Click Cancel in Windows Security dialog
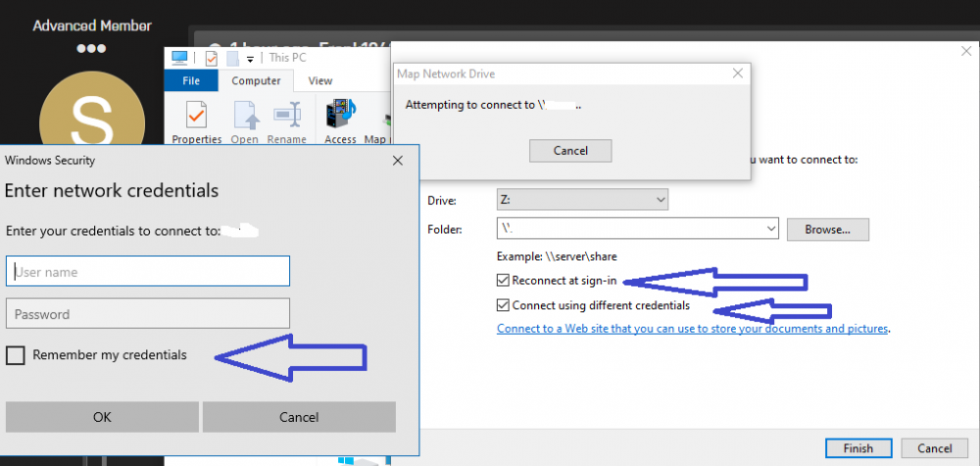The width and height of the screenshot is (980, 466). point(299,417)
